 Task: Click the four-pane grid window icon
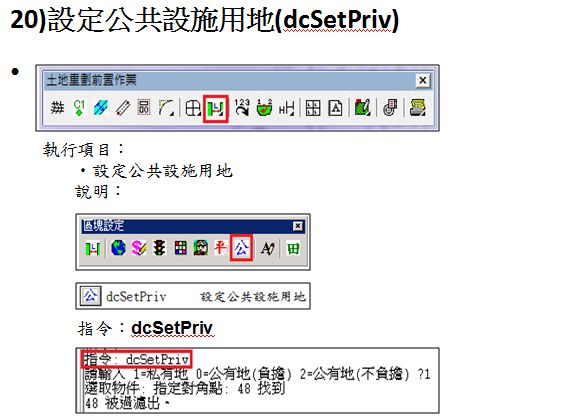313,108
